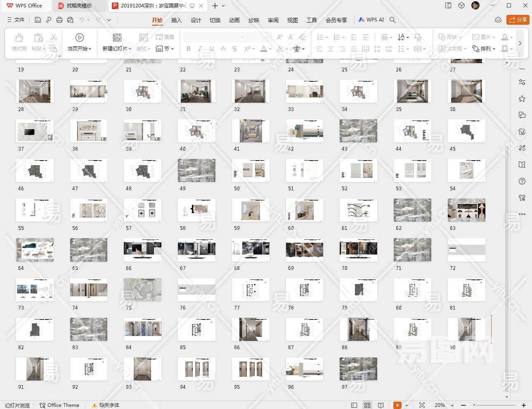Switch to reading view mode
This screenshot has width=532, height=409.
[x=381, y=405]
